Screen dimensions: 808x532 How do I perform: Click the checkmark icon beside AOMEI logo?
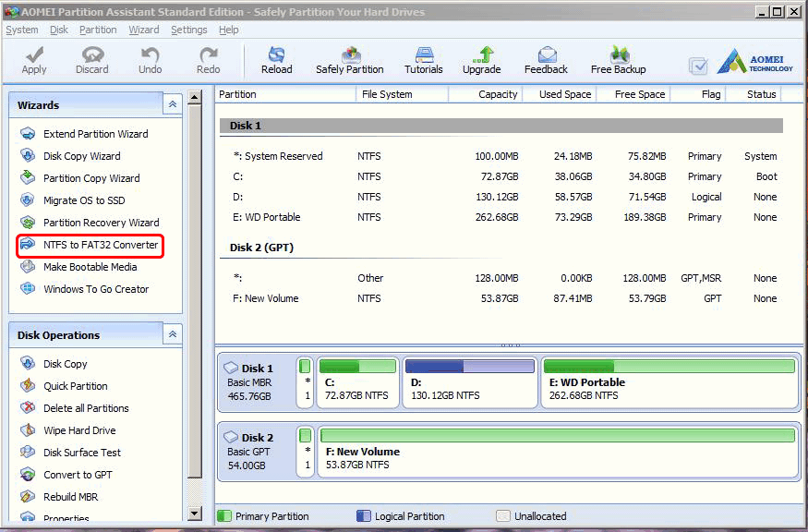[698, 66]
